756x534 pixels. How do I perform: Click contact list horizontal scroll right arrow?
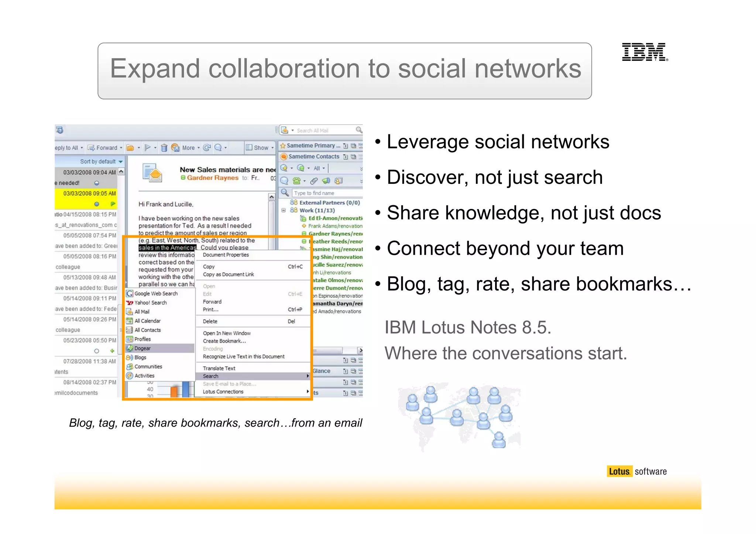coord(360,350)
